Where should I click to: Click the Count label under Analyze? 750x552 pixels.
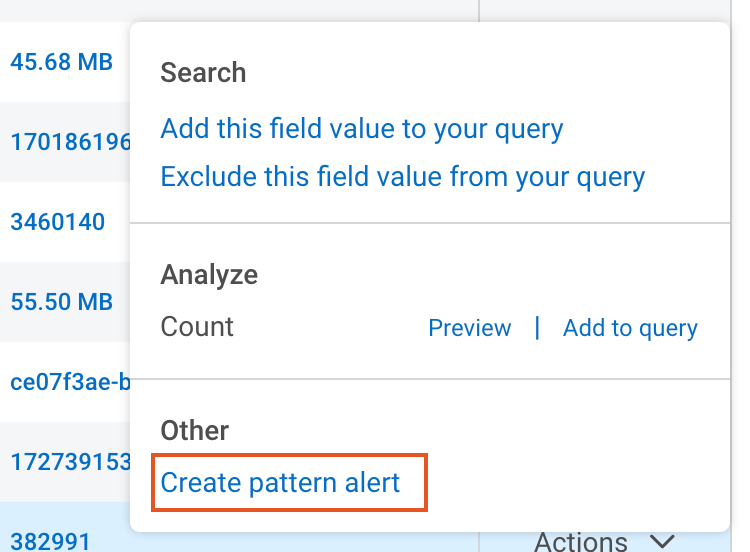(197, 327)
